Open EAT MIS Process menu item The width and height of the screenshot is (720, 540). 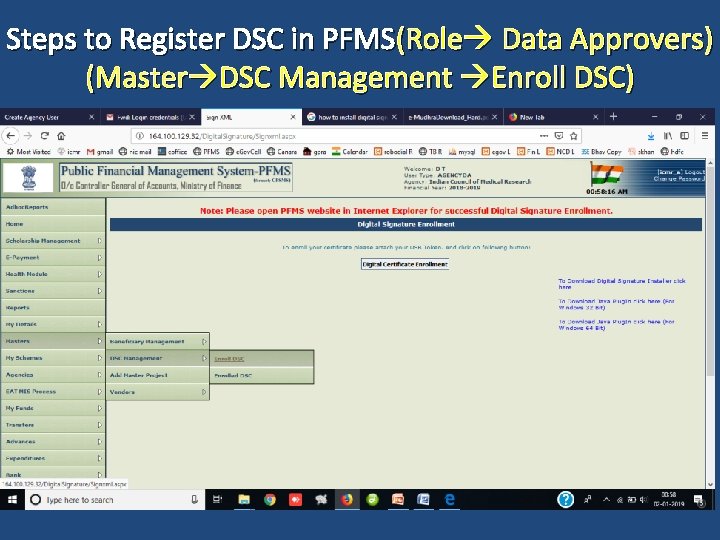(53, 391)
